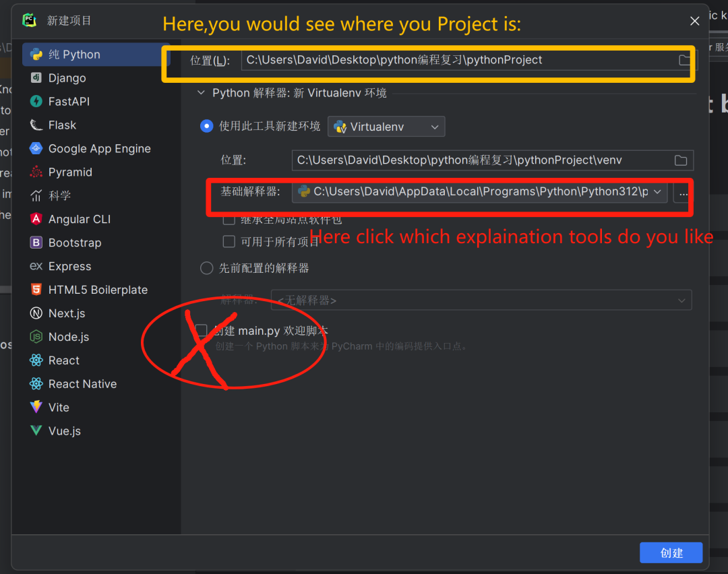Click the Django project type icon
The width and height of the screenshot is (728, 574).
[36, 77]
